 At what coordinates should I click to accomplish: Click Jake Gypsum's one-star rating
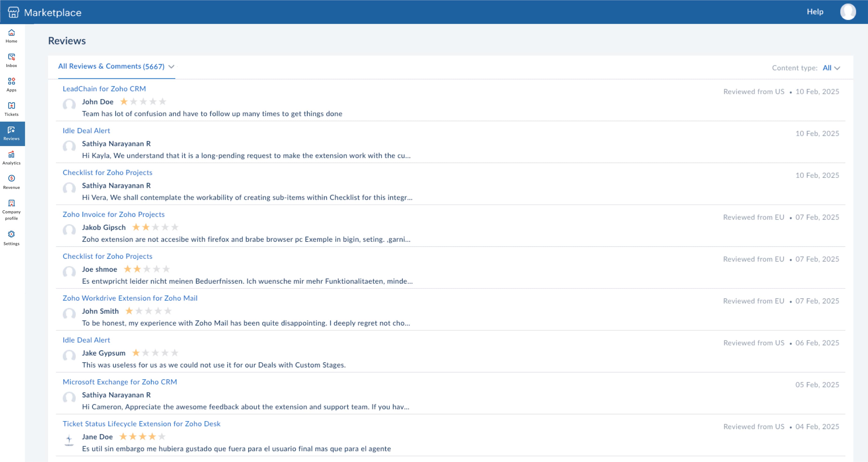(155, 353)
